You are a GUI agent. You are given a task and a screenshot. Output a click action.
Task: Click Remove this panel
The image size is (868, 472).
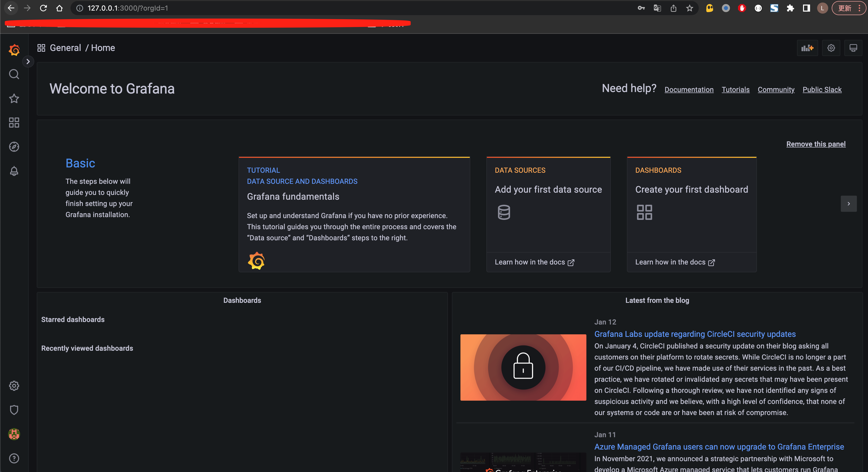click(816, 144)
